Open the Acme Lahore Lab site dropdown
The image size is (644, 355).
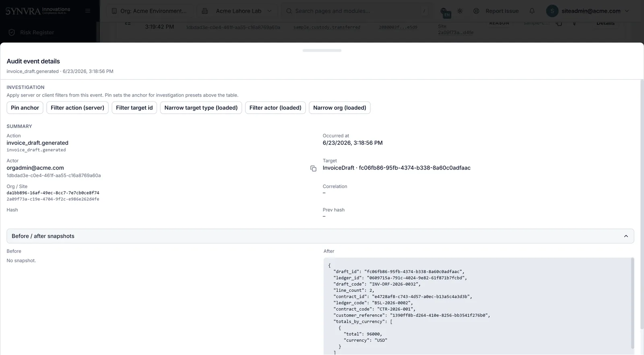(237, 11)
